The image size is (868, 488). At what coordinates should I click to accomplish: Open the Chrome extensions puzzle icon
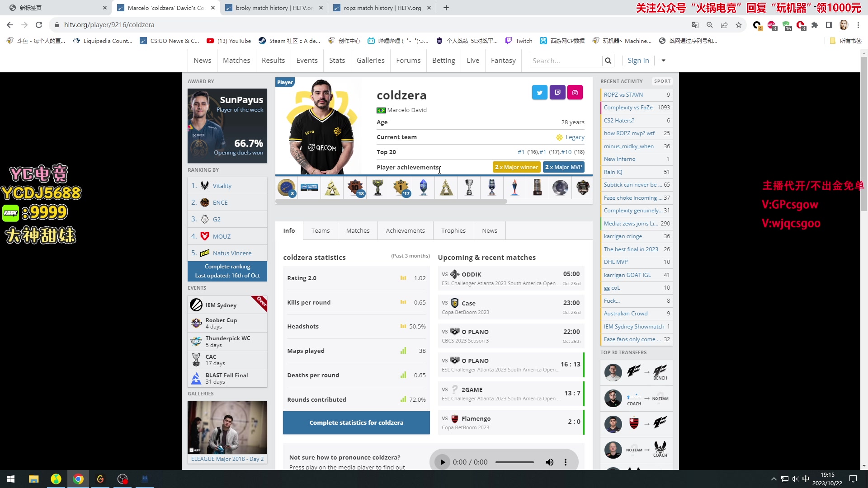coord(815,25)
